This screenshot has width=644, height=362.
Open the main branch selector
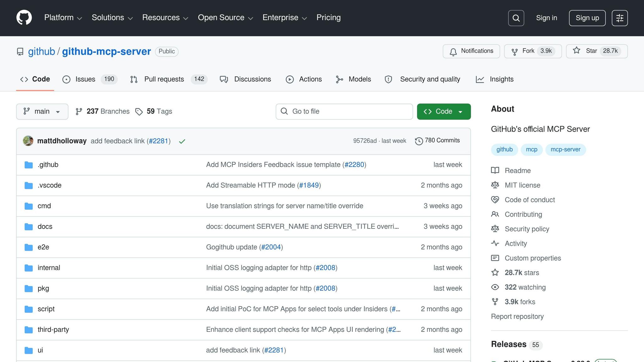point(42,111)
